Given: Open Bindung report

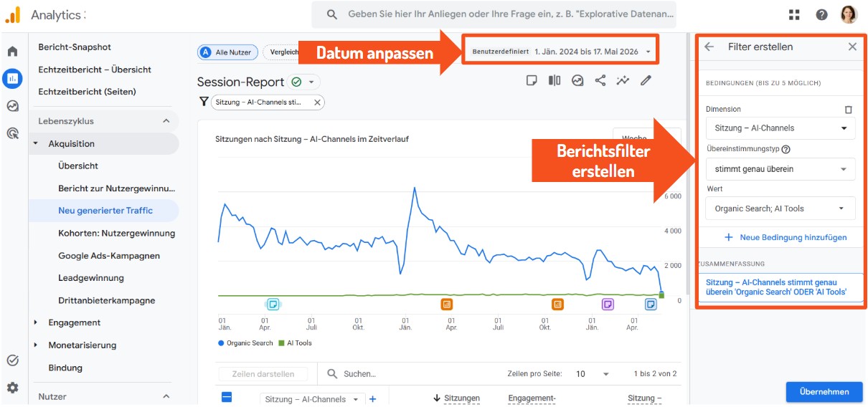Looking at the screenshot, I should (x=65, y=368).
